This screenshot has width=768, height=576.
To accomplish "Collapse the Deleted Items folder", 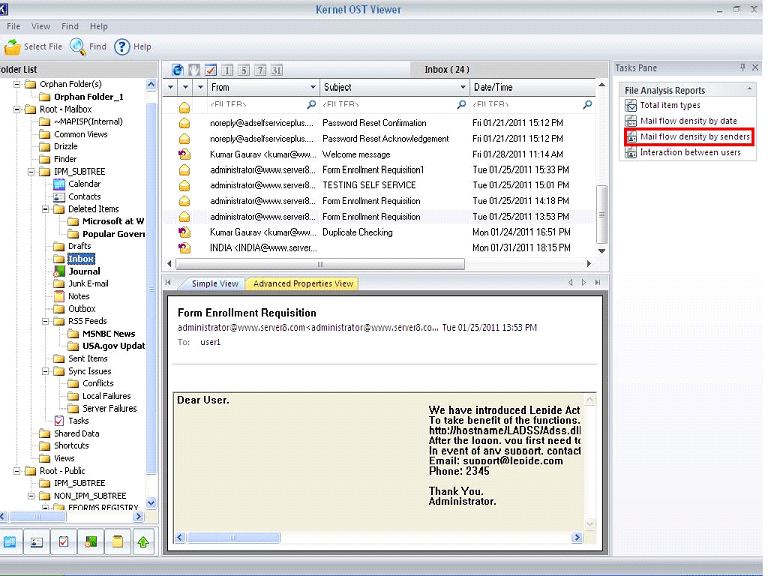I will (46, 209).
